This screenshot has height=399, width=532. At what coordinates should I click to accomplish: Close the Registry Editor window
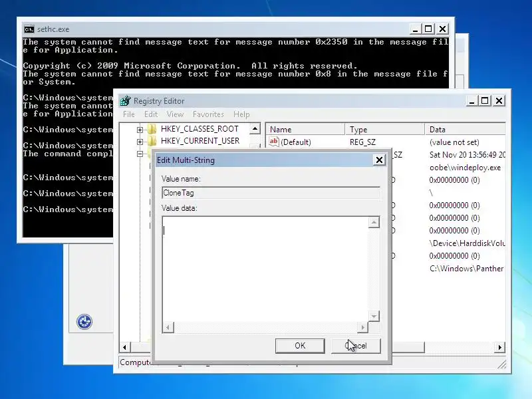(x=499, y=101)
